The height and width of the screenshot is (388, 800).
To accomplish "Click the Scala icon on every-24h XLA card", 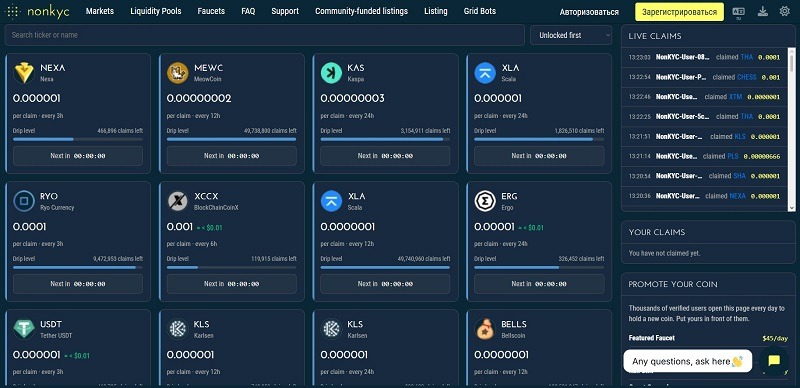I will point(485,73).
